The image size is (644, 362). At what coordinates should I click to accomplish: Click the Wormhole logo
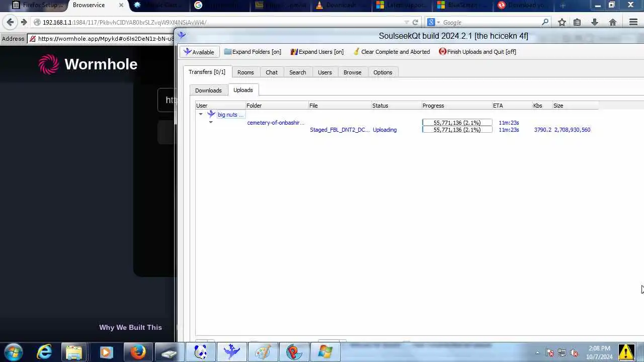click(88, 64)
